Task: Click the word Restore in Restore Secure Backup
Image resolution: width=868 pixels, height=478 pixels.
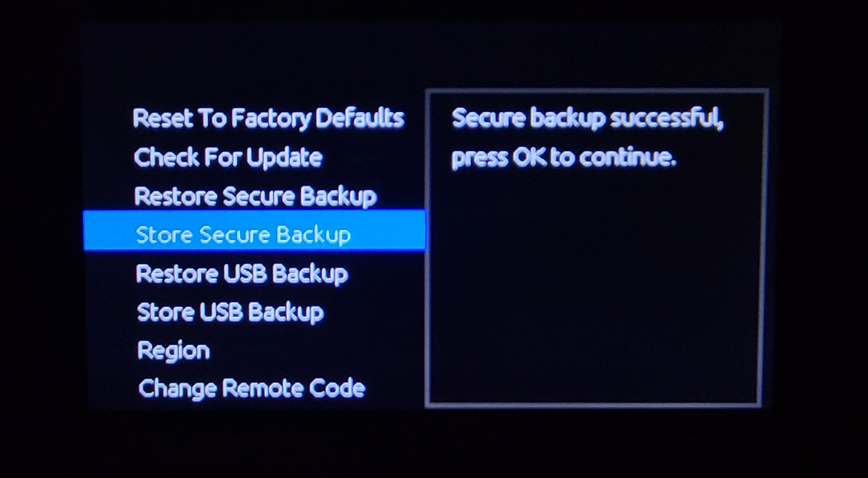Action: click(x=176, y=196)
